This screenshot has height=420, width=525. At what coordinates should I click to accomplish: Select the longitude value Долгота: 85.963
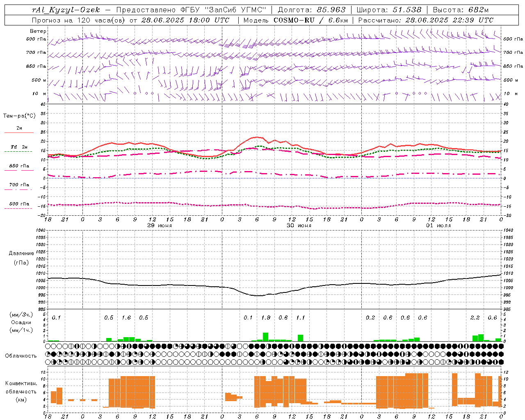pyautogui.click(x=312, y=10)
